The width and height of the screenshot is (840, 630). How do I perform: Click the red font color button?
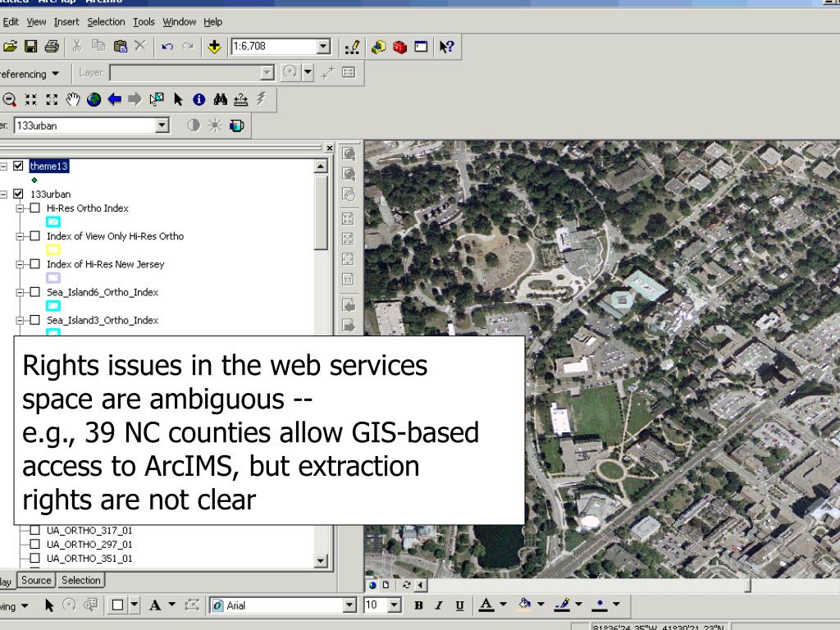[486, 605]
